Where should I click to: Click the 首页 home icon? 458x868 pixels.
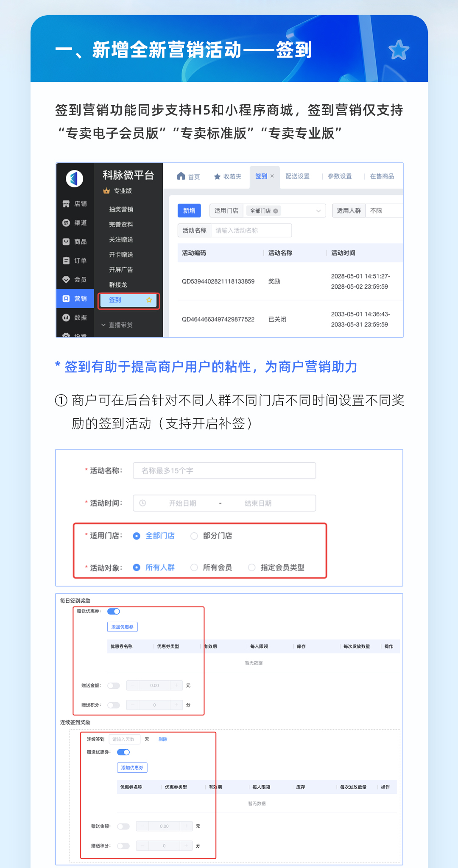click(181, 176)
